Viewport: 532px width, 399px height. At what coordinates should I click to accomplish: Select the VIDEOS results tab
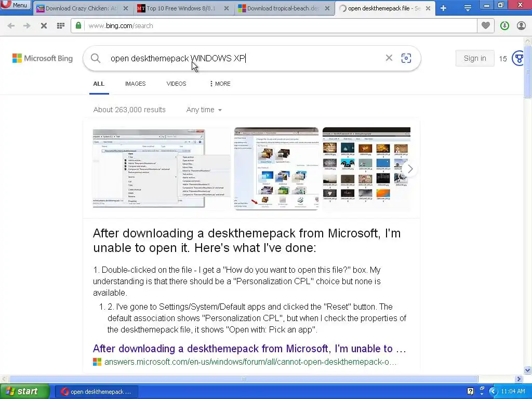coord(177,84)
